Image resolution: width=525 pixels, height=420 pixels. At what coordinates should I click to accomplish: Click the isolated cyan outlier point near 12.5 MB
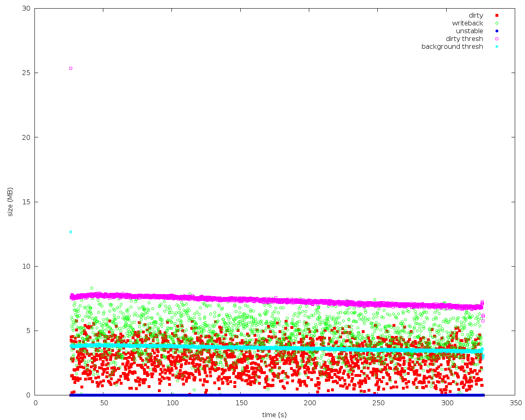click(x=71, y=232)
